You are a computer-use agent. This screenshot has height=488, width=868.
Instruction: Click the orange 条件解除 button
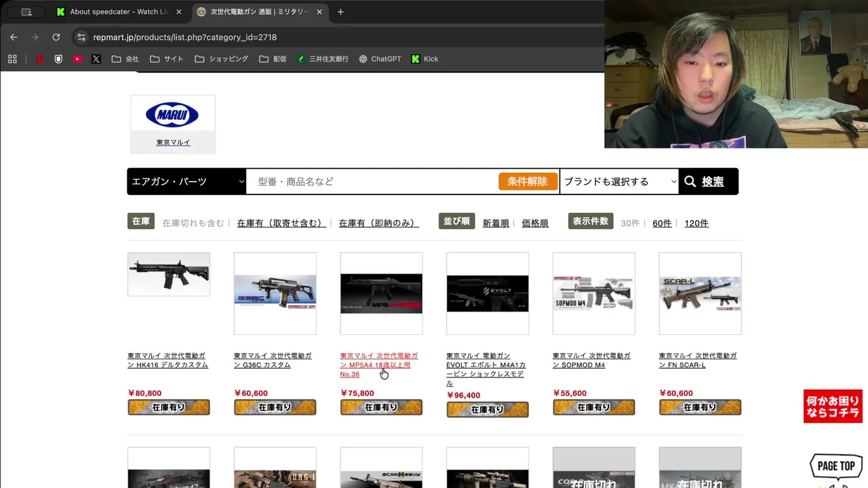pos(528,182)
